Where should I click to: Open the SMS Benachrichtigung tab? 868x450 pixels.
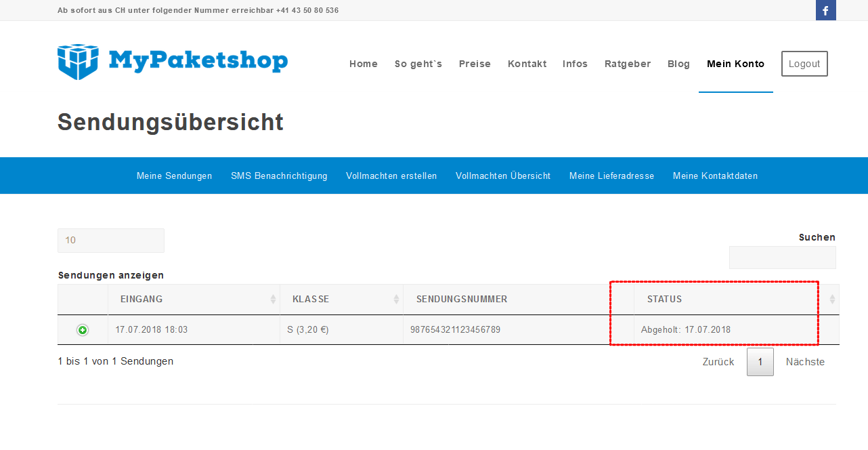pyautogui.click(x=279, y=176)
